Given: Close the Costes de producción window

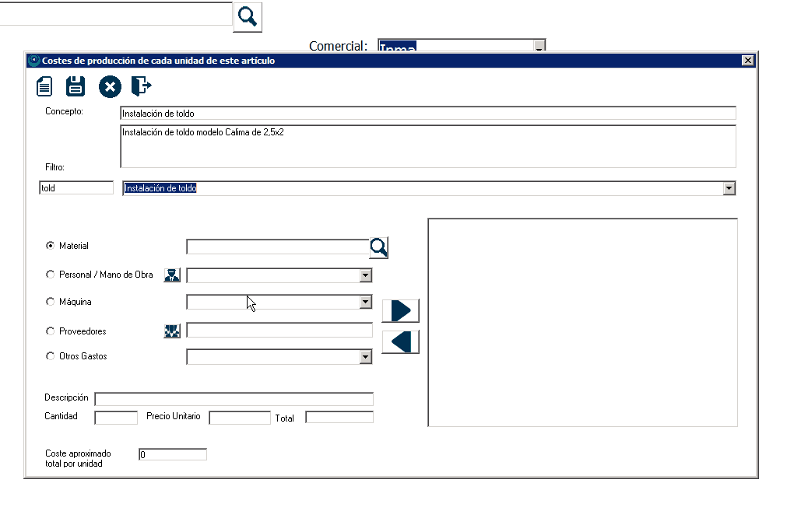Looking at the screenshot, I should [x=747, y=61].
